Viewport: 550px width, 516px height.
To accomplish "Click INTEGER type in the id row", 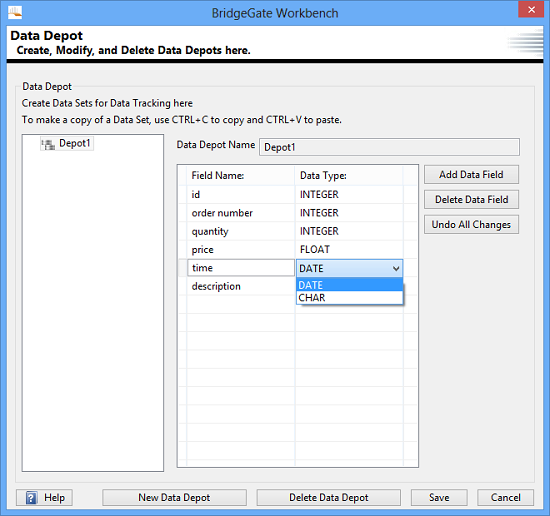I will point(349,195).
